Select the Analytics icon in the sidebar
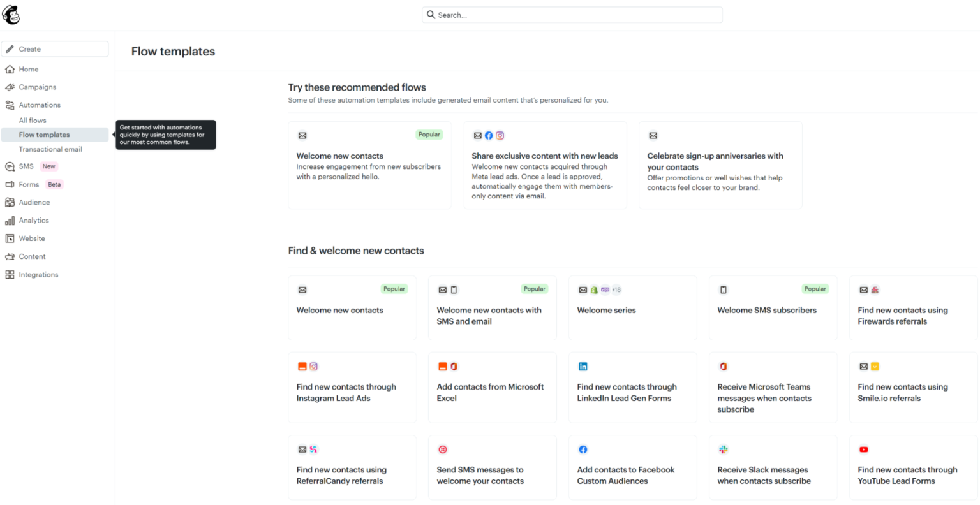The height and width of the screenshot is (505, 980). pos(11,220)
